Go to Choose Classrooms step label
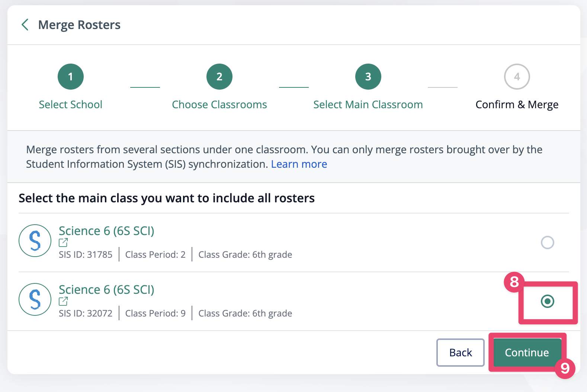 219,105
